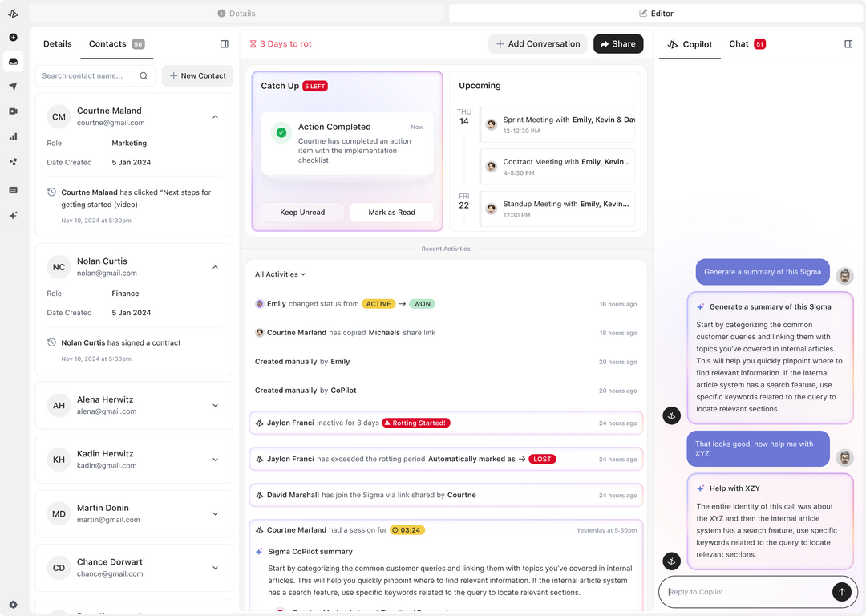The image size is (866, 616).
Task: Hide the left panel using the sidebar toggle icon
Action: click(225, 44)
